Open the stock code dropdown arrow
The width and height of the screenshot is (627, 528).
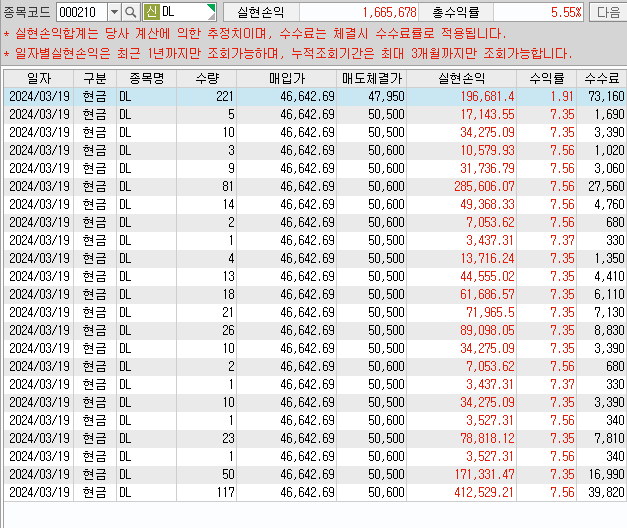point(114,12)
